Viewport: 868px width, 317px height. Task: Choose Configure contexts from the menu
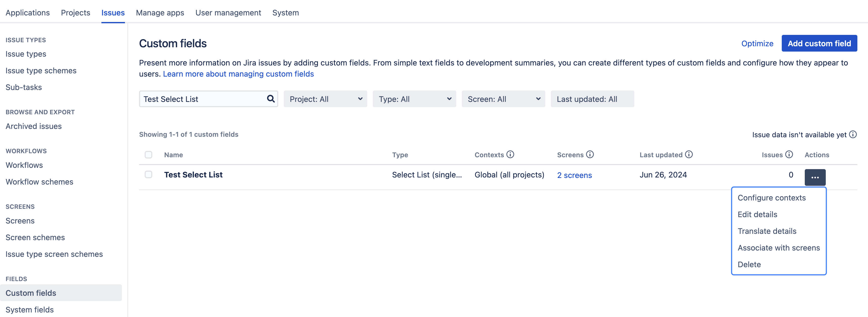771,198
